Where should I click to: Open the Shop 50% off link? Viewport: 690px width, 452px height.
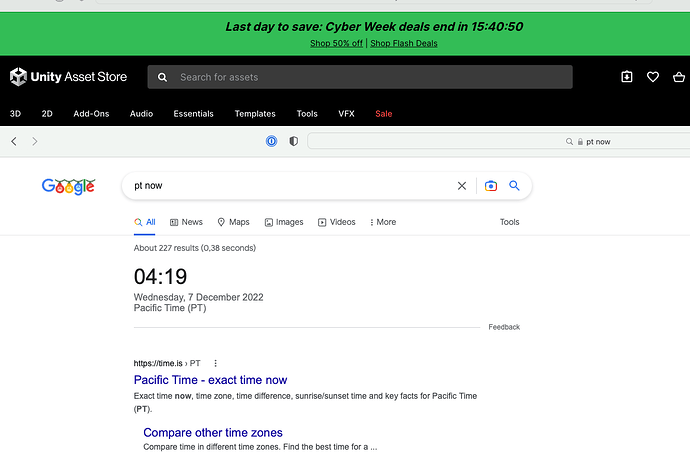pos(336,43)
